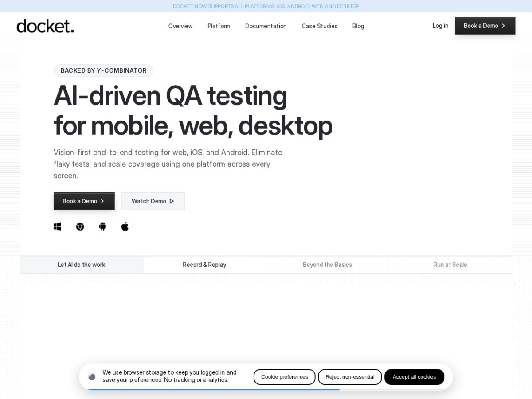
Task: Open Case Studies from the navbar
Action: tap(320, 26)
